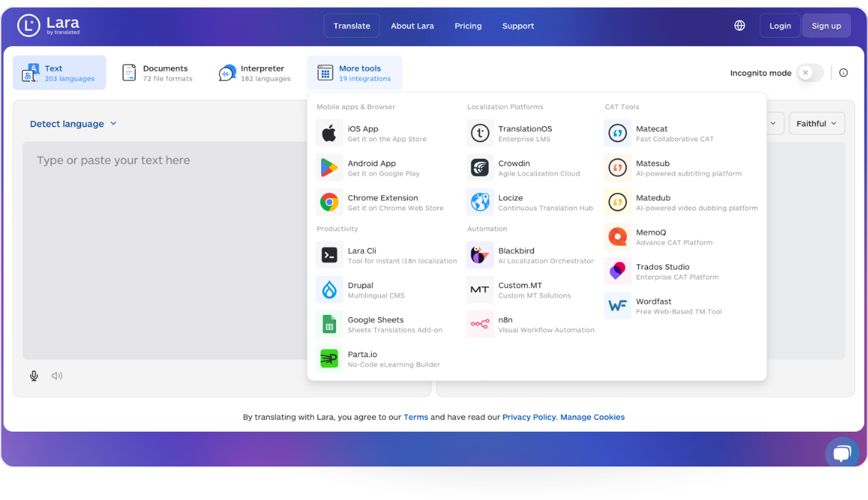868x500 pixels.
Task: Select the Interpreter tab
Action: 255,73
